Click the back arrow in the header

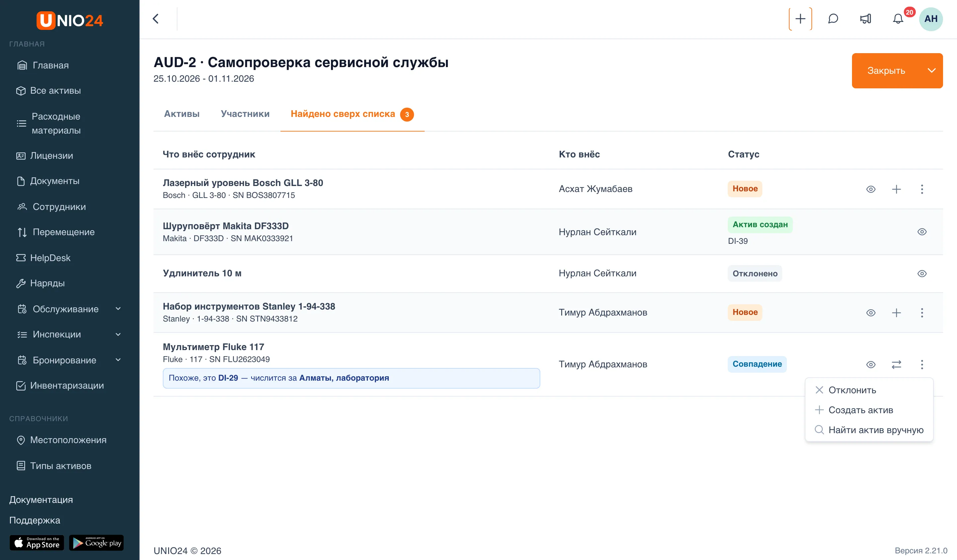156,19
